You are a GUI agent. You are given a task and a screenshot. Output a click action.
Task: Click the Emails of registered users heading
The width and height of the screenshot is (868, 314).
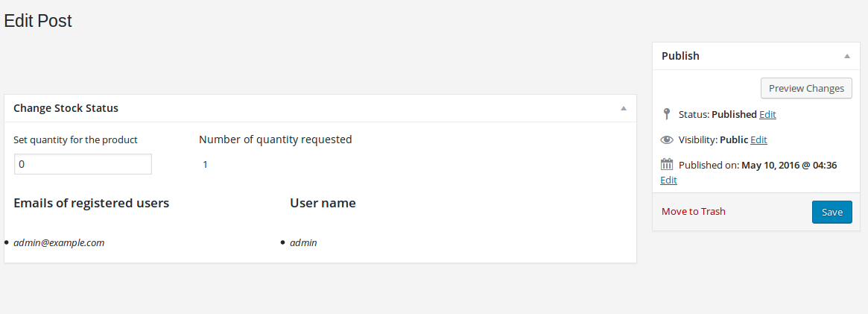click(x=92, y=203)
